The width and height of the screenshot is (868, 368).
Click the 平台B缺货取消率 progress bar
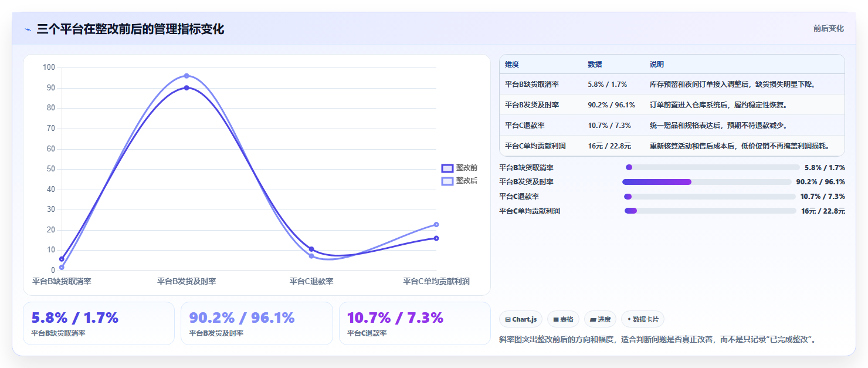713,167
